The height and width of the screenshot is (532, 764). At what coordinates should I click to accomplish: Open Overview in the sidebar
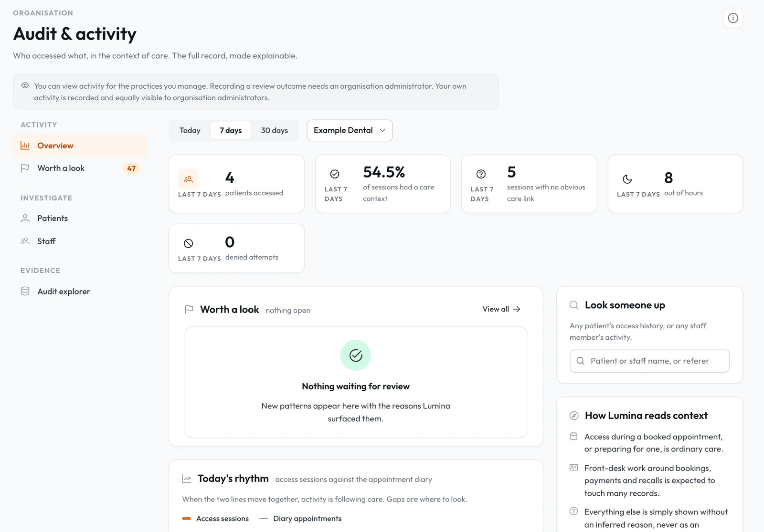(x=80, y=146)
